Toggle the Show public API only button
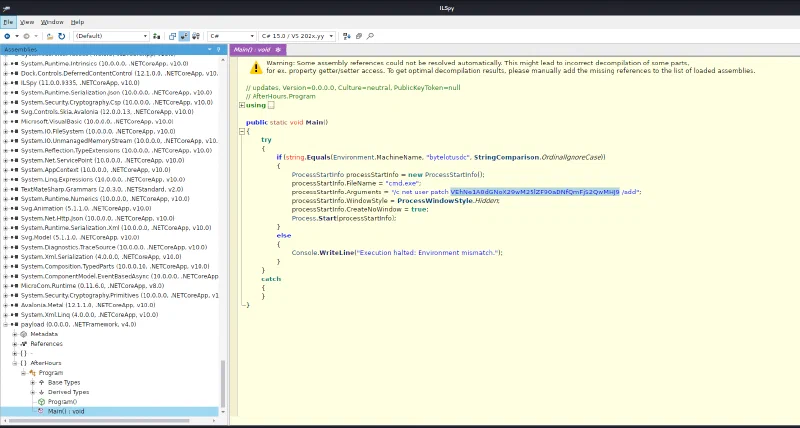Image resolution: width=800 pixels, height=428 pixels. pyautogui.click(x=172, y=36)
